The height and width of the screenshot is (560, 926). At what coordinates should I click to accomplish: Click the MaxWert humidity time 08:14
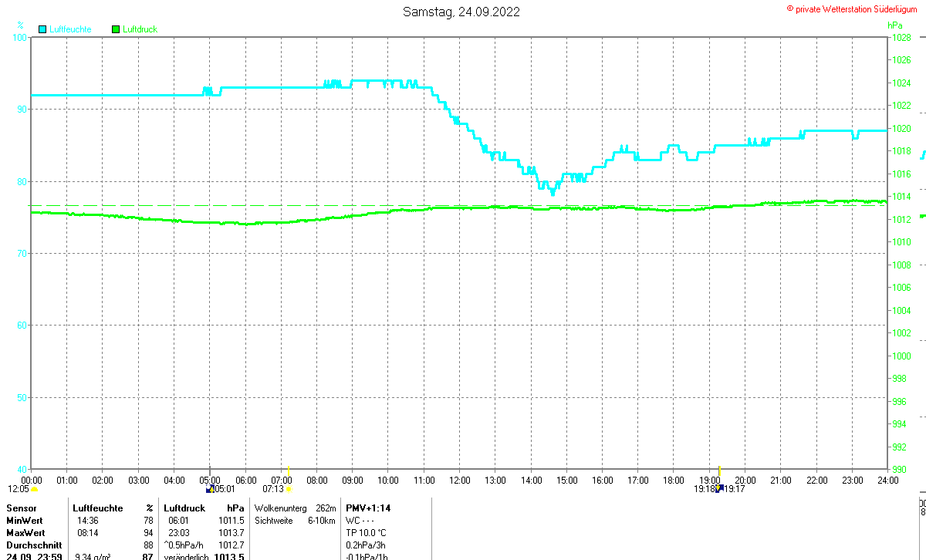(87, 533)
